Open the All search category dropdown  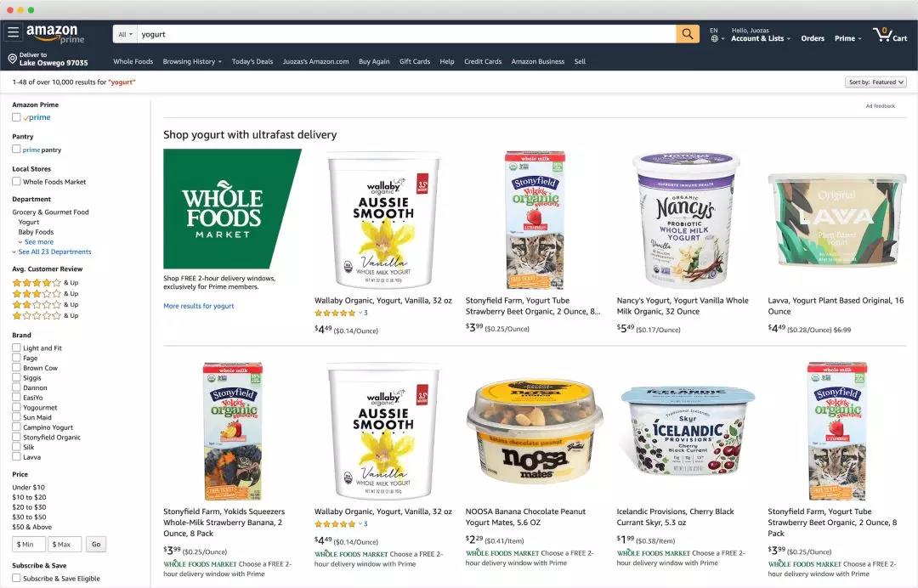pos(125,35)
